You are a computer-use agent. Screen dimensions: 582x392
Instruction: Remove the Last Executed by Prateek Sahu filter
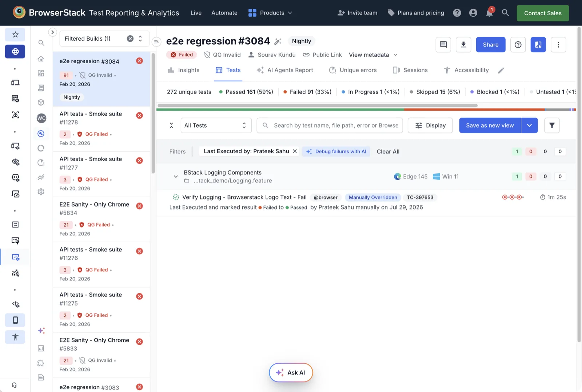[295, 151]
